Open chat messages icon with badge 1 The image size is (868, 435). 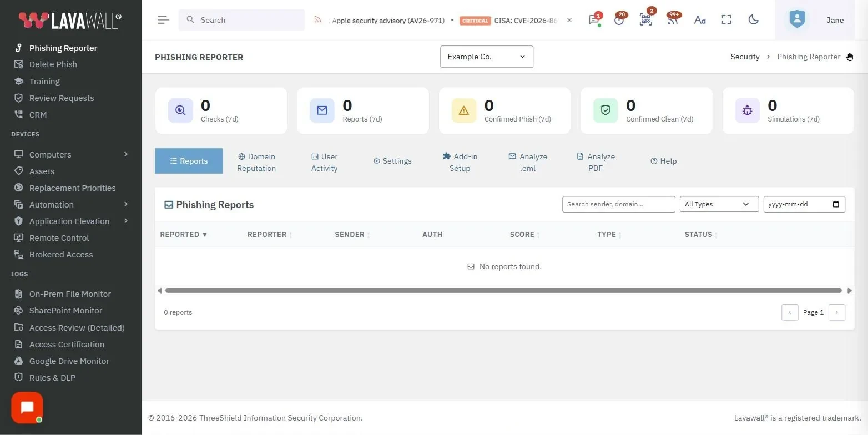pos(594,20)
